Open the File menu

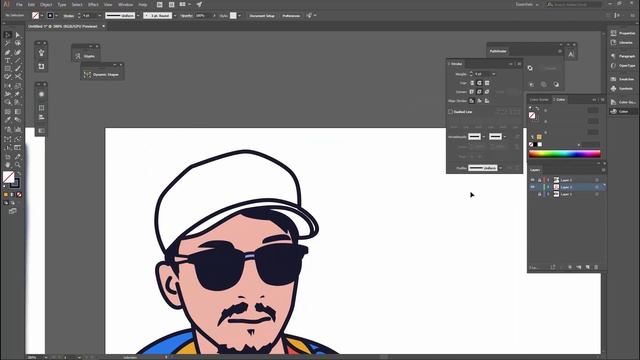point(19,4)
